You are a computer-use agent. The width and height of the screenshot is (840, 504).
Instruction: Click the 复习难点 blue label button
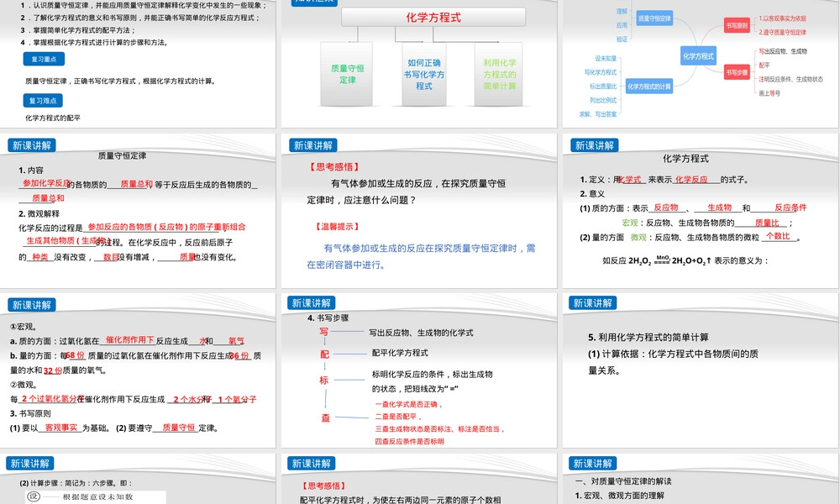click(43, 100)
